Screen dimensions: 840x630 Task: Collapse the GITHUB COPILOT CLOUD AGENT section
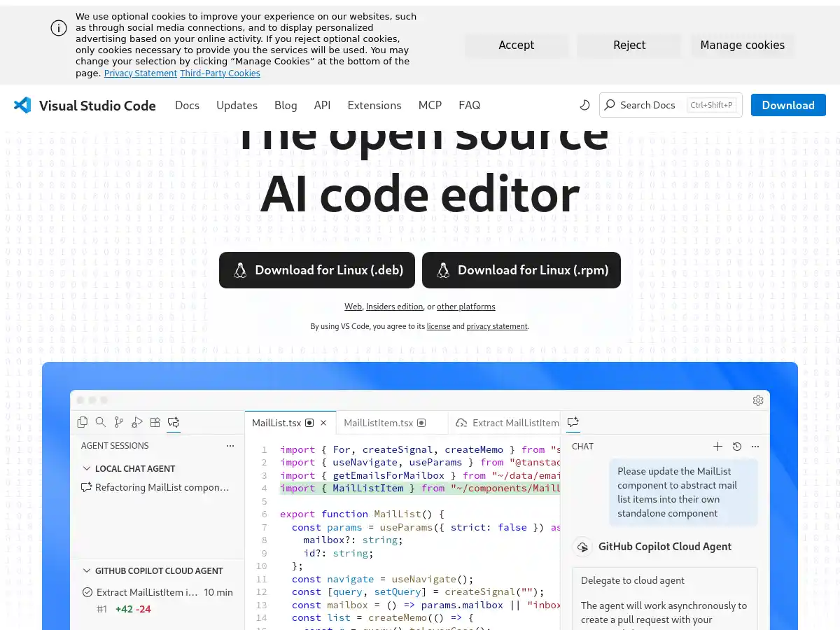pos(87,570)
